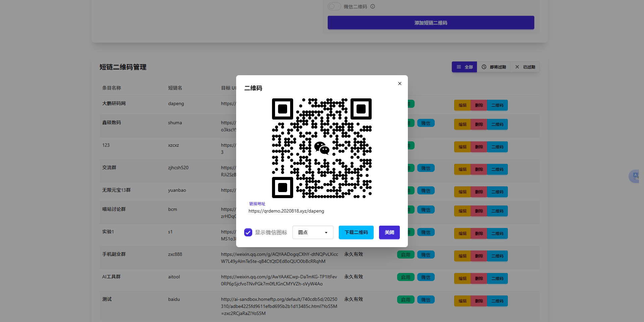Toggle the 显示微信图标 checkbox
644x322 pixels.
[x=248, y=232]
